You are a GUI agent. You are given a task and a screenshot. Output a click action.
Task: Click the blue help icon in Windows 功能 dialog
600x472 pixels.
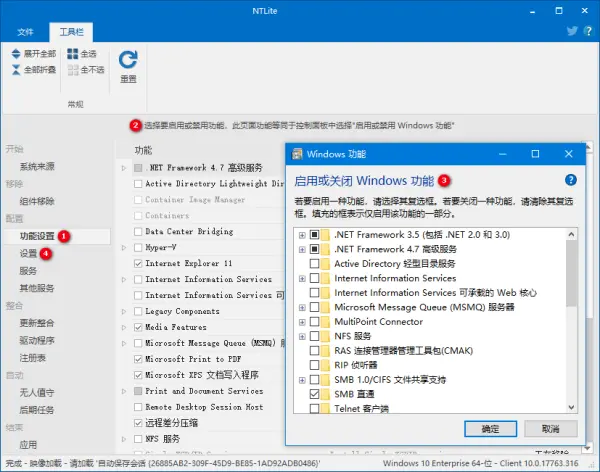click(x=571, y=180)
